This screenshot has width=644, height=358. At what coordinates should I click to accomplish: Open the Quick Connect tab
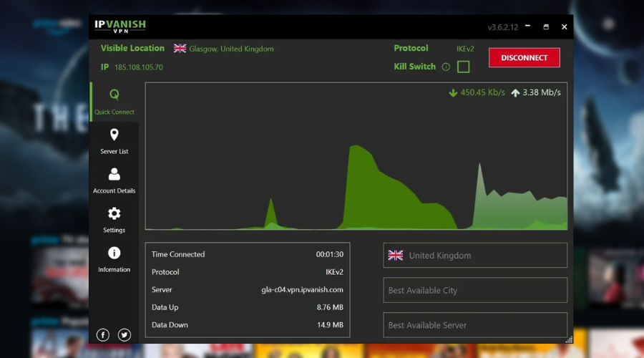(114, 102)
